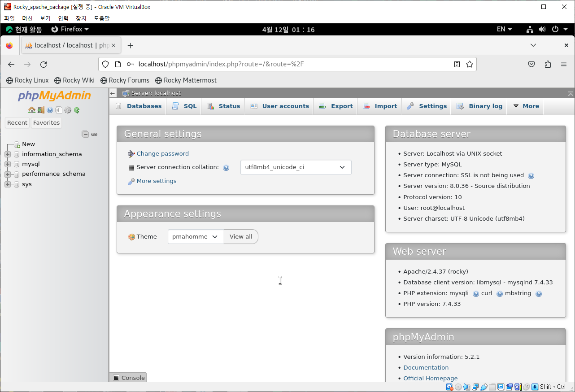Open the User accounts tab

(x=279, y=106)
